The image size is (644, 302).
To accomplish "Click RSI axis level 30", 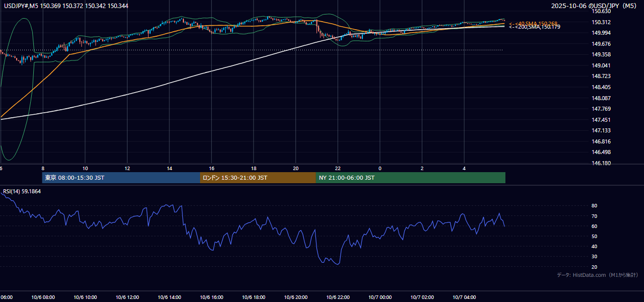I will 595,257.
